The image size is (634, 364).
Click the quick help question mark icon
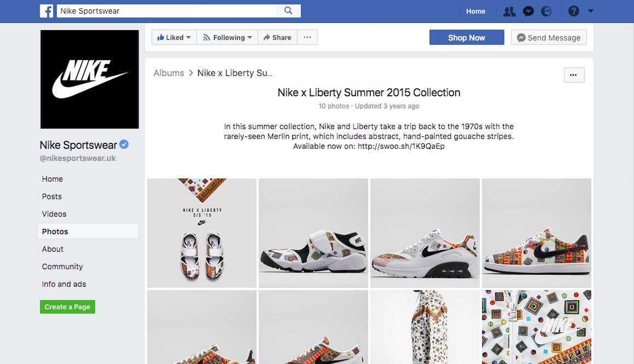(x=574, y=11)
